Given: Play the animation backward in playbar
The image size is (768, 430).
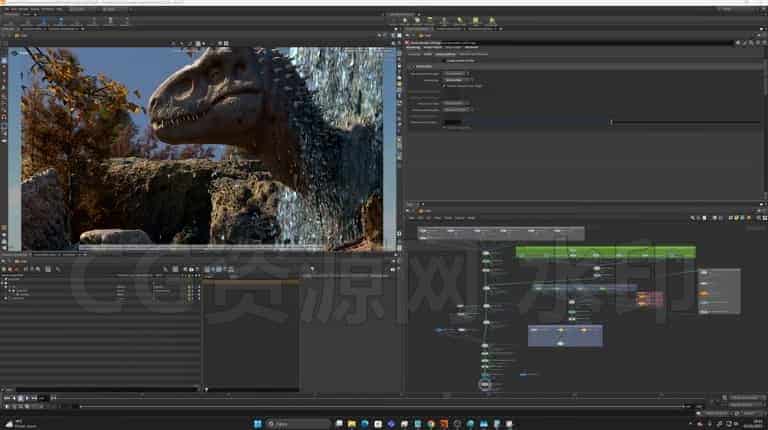Looking at the screenshot, I should (x=14, y=398).
